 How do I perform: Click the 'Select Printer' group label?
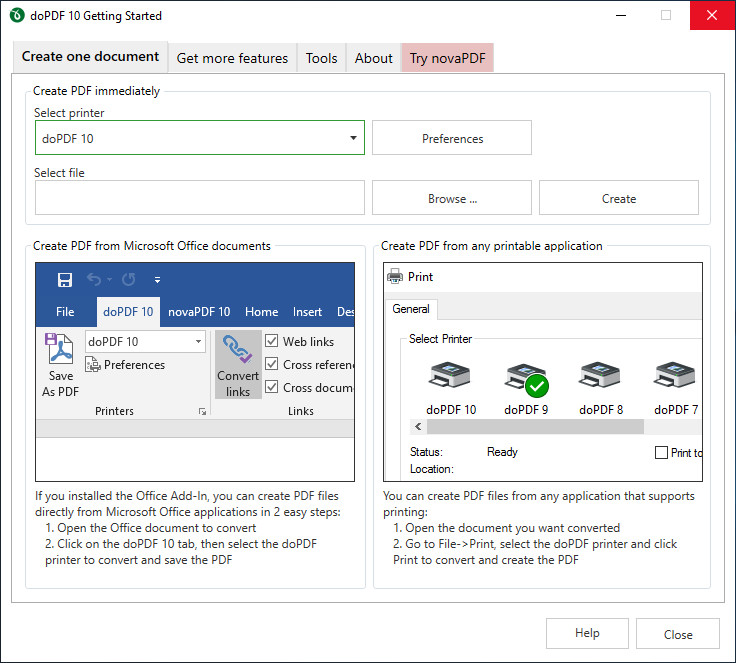click(440, 339)
